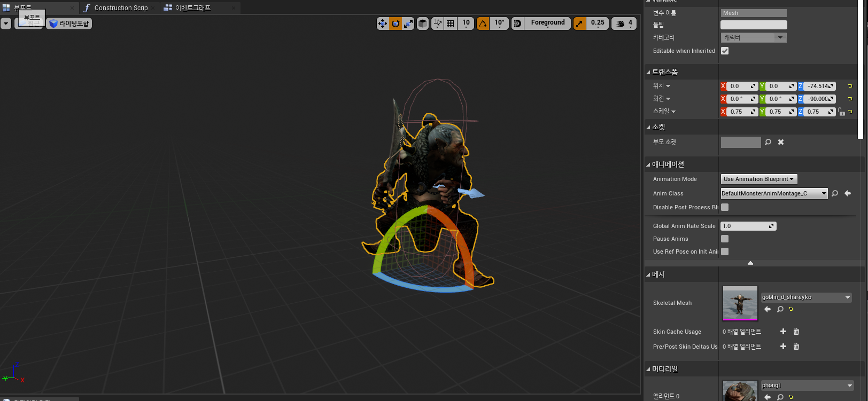Viewport: 868px width, 401px height.
Task: Add element to Skin Cache Usage array
Action: pyautogui.click(x=783, y=332)
